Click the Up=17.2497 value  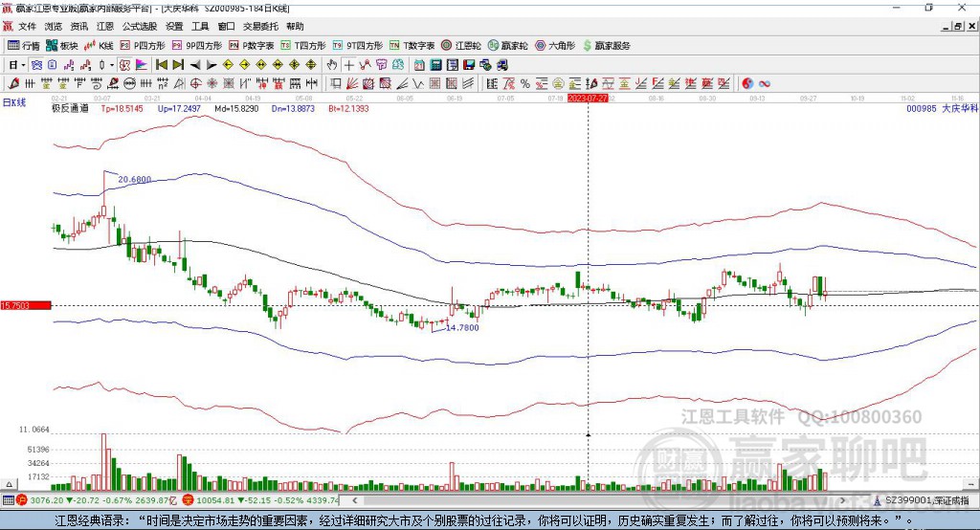[179, 108]
